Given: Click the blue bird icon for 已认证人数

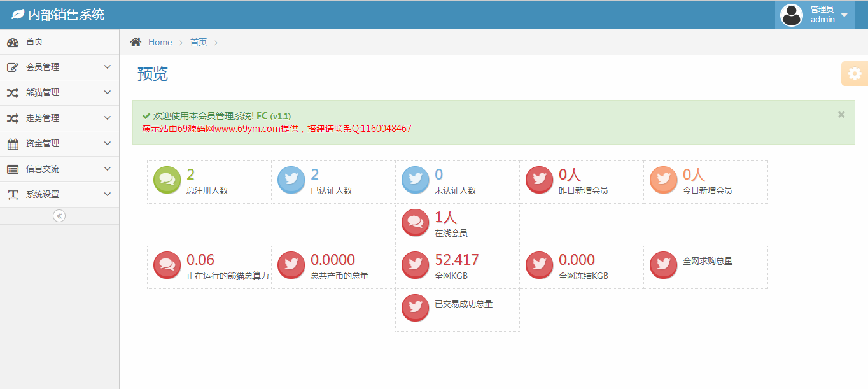Looking at the screenshot, I should pyautogui.click(x=291, y=180).
